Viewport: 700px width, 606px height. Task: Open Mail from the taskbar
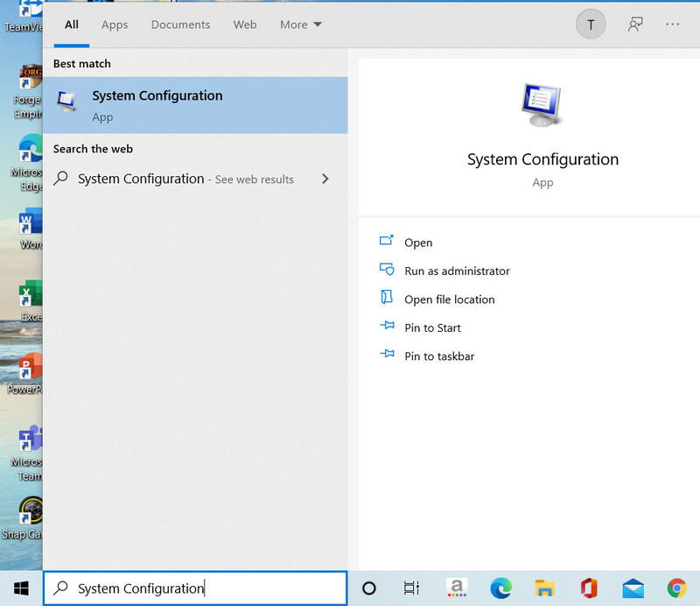click(633, 588)
